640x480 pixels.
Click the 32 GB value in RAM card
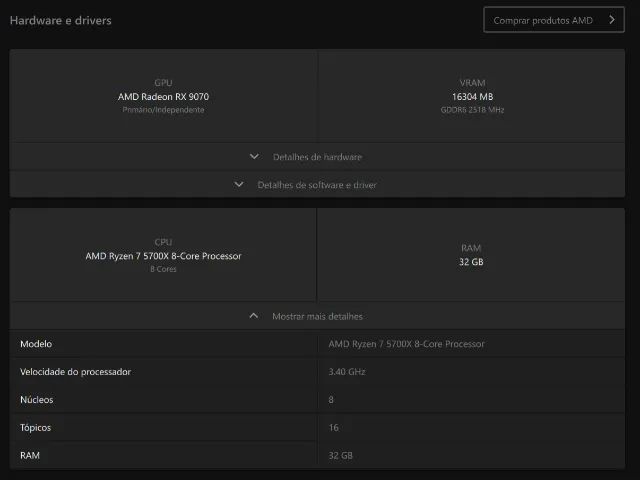(471, 262)
